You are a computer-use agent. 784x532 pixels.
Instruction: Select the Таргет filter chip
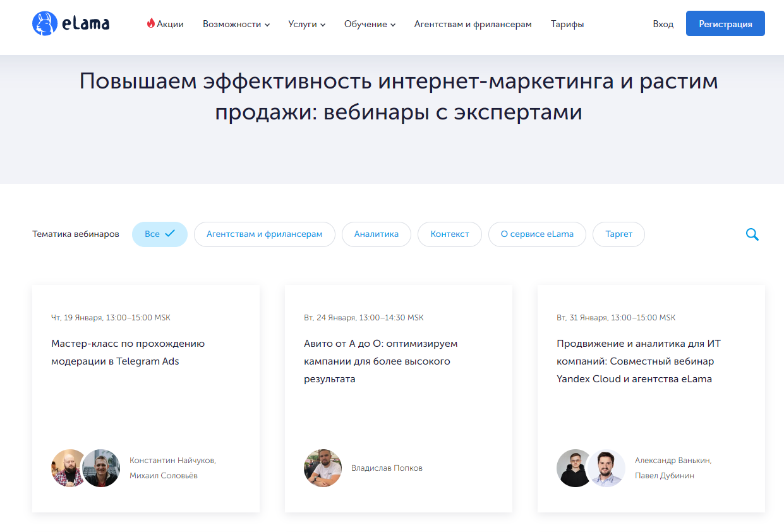(618, 234)
